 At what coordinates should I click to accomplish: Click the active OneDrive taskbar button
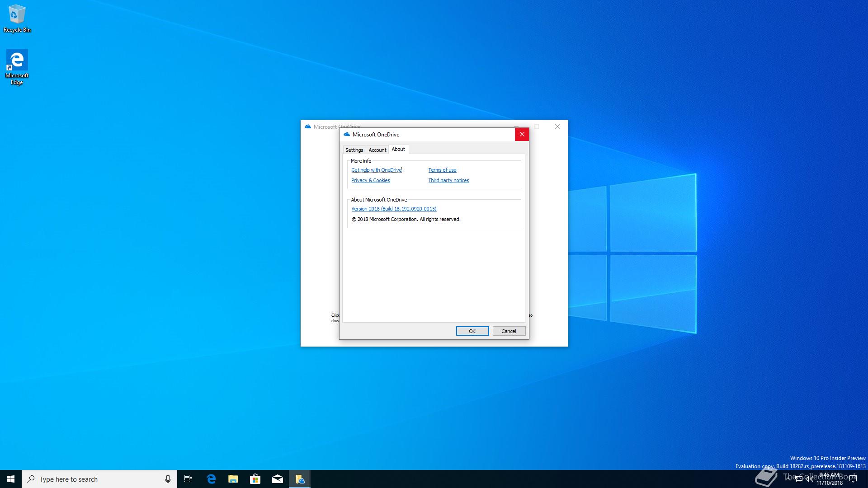pyautogui.click(x=300, y=479)
